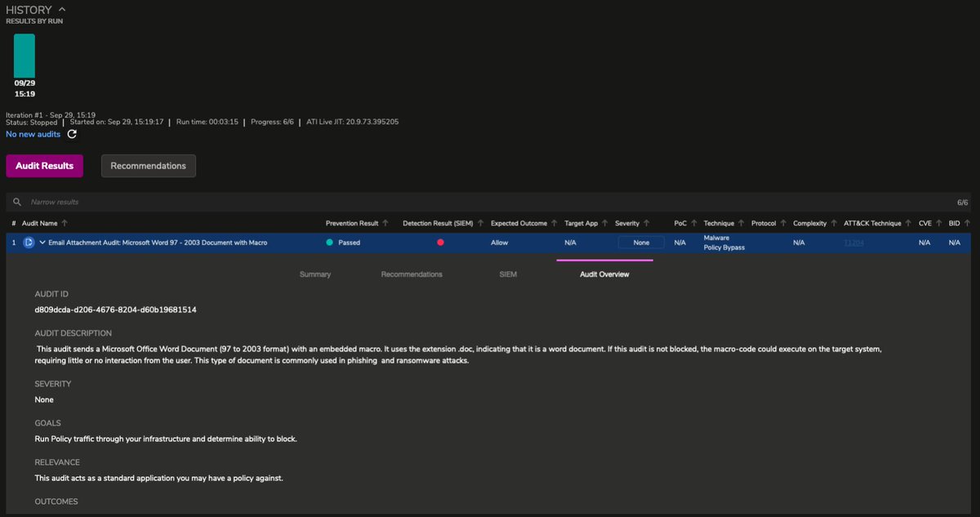Click the Audit Description heading
Viewport: 980px width, 517px height.
coord(73,333)
